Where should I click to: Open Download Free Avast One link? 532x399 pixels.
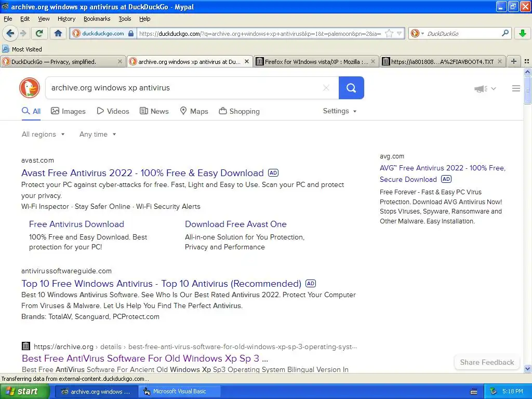click(236, 224)
